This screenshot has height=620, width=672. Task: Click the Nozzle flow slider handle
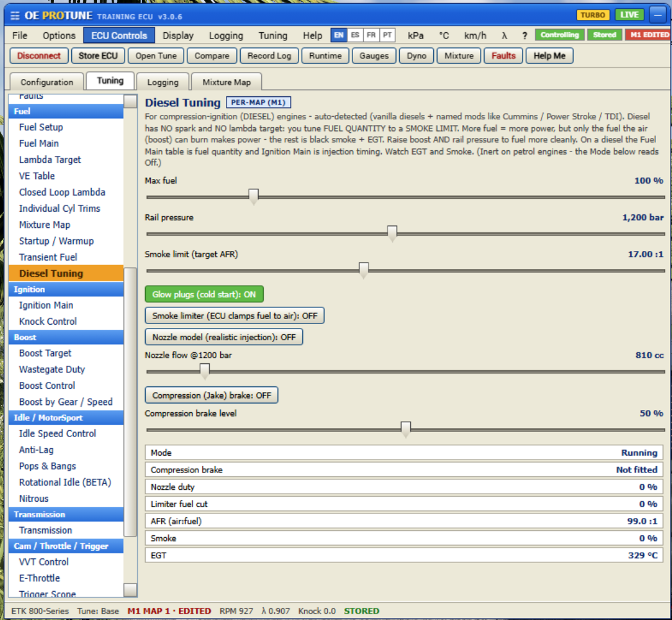pyautogui.click(x=205, y=372)
